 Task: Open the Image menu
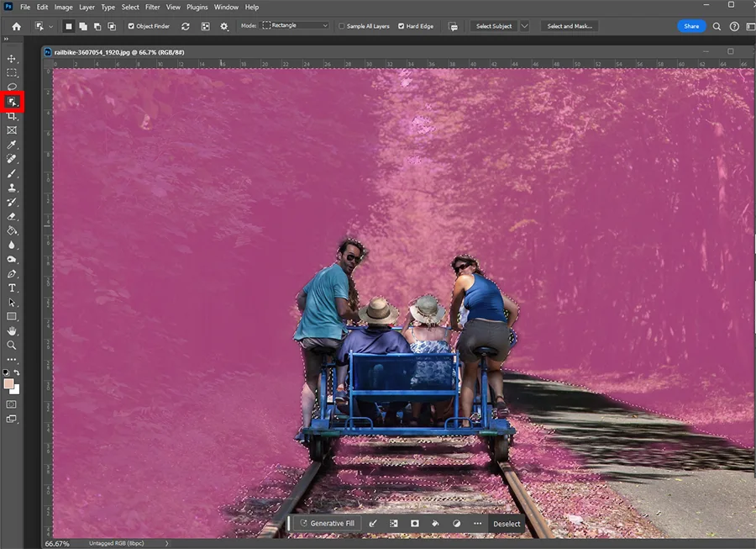point(63,8)
